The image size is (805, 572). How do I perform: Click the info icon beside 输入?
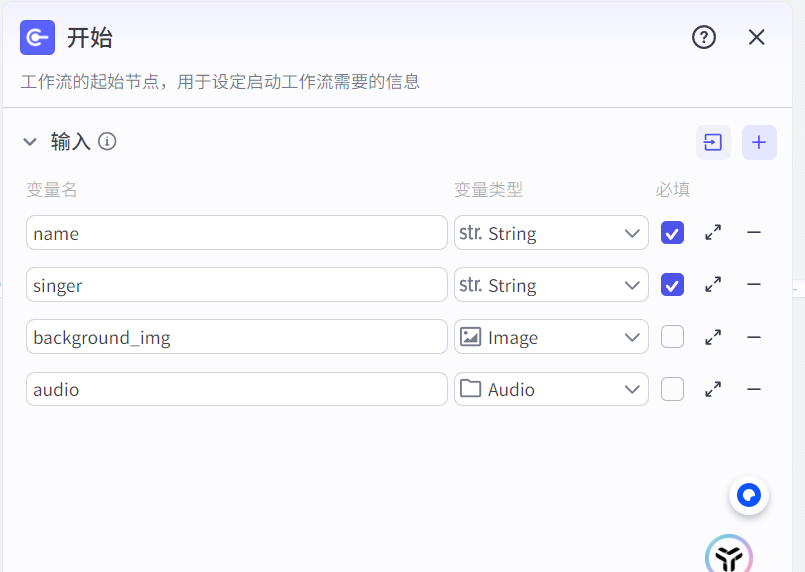[107, 141]
